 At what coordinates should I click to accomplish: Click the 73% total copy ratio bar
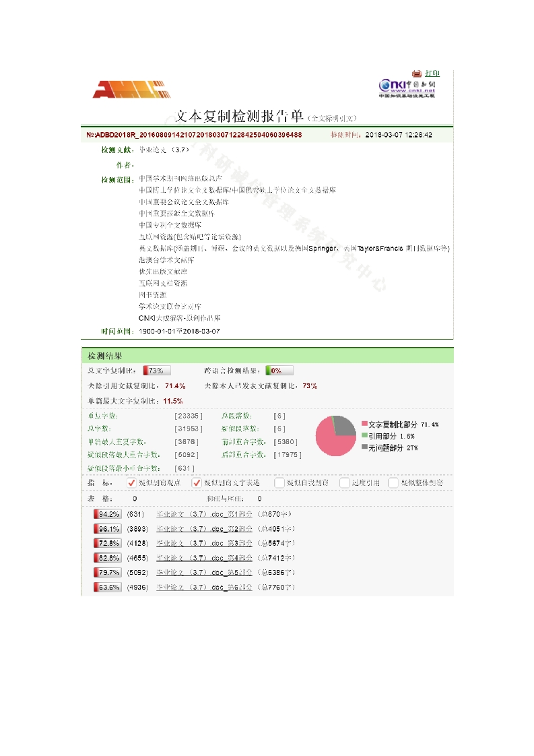(x=156, y=371)
